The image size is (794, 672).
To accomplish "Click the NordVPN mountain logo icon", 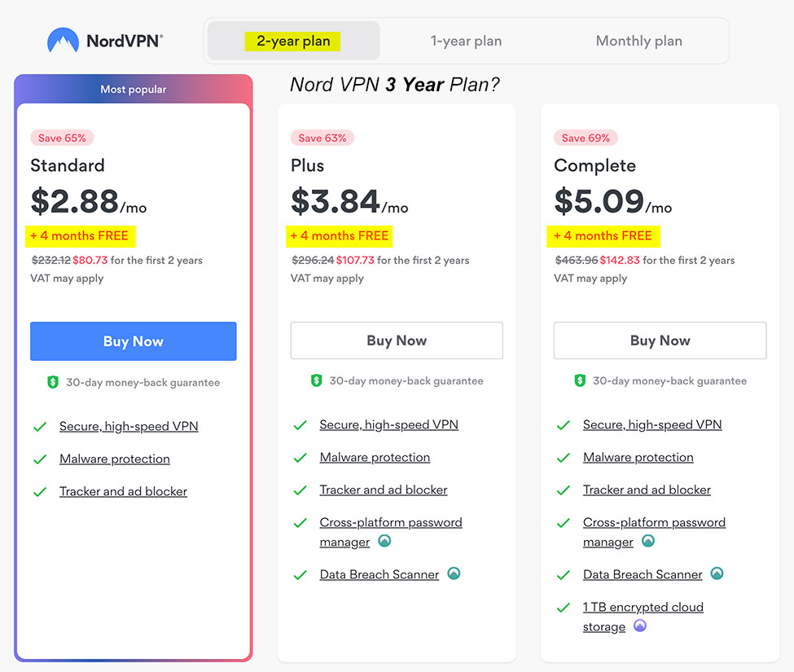I will 63,40.
